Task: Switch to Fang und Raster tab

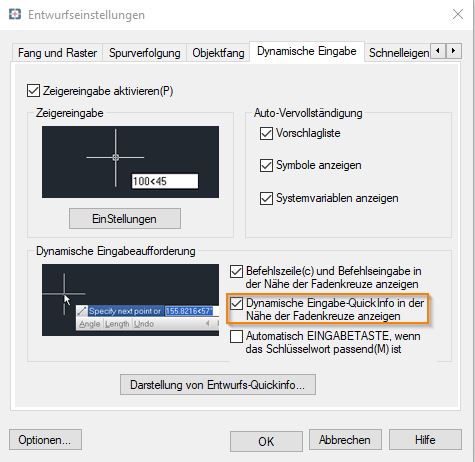Action: click(57, 53)
